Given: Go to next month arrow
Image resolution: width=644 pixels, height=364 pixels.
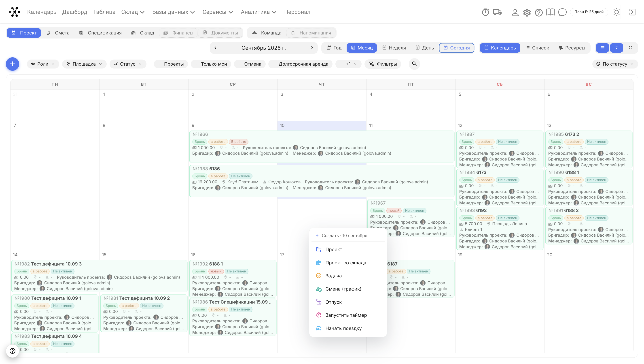Looking at the screenshot, I should (x=312, y=48).
